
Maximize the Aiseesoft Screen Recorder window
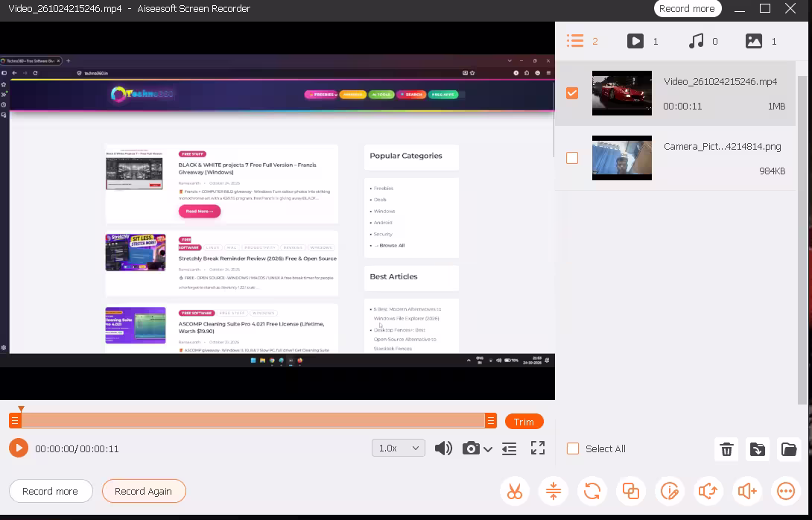(x=765, y=8)
